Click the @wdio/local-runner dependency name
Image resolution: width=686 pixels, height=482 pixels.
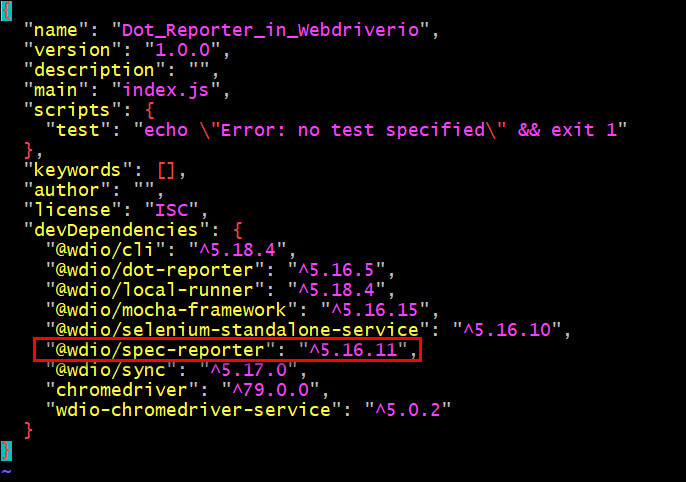tap(155, 290)
